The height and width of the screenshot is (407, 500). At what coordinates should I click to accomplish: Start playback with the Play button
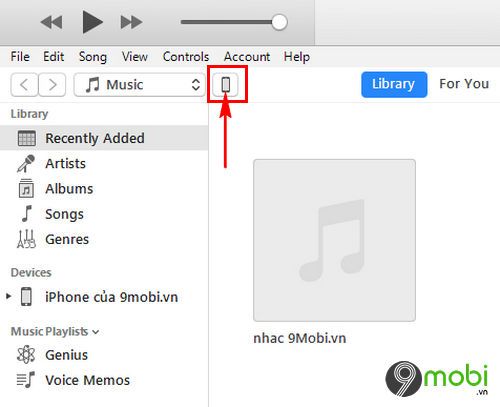tap(92, 22)
